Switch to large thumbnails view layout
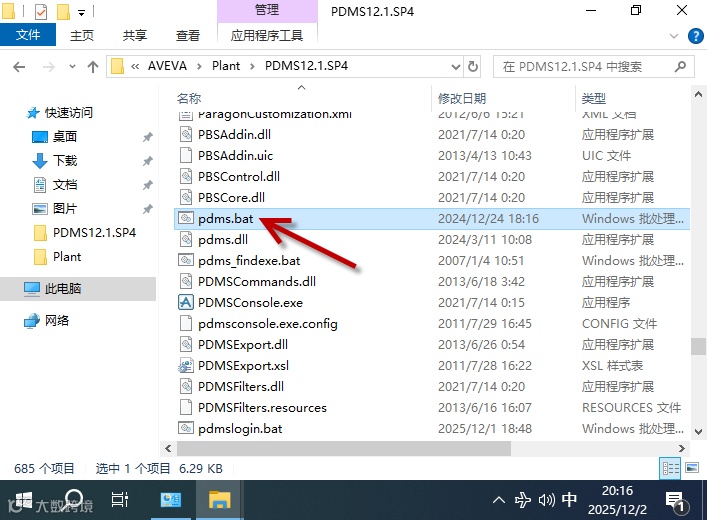707x520 pixels. click(692, 468)
